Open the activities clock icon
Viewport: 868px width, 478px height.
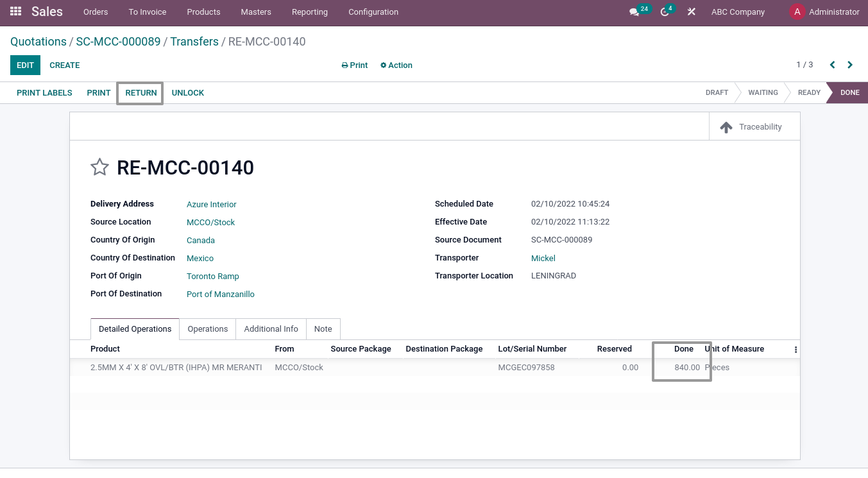(x=664, y=12)
